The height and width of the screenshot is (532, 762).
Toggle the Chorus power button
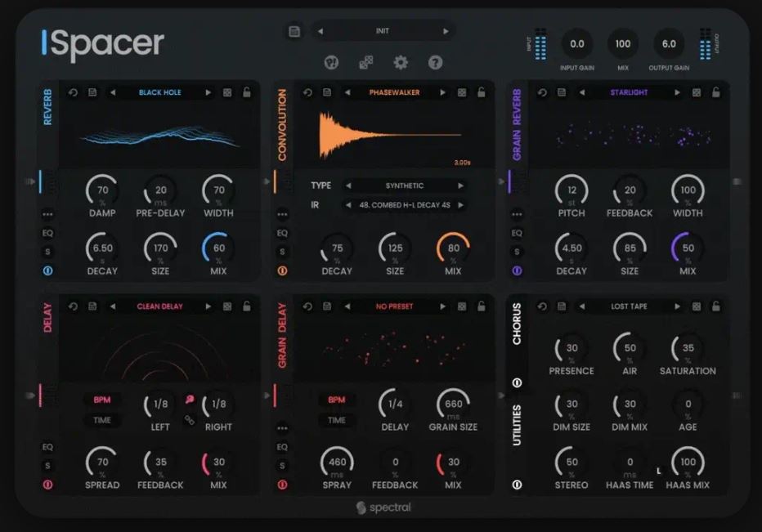pos(517,382)
